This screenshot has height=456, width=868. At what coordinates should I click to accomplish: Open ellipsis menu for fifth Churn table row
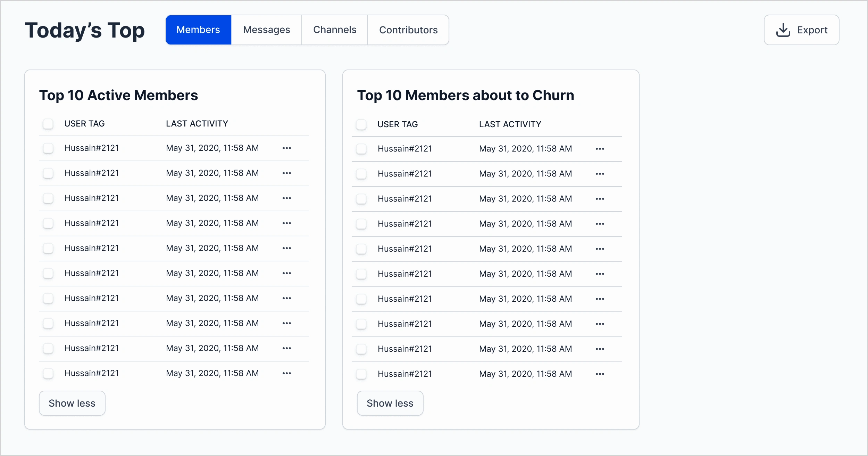[600, 249]
